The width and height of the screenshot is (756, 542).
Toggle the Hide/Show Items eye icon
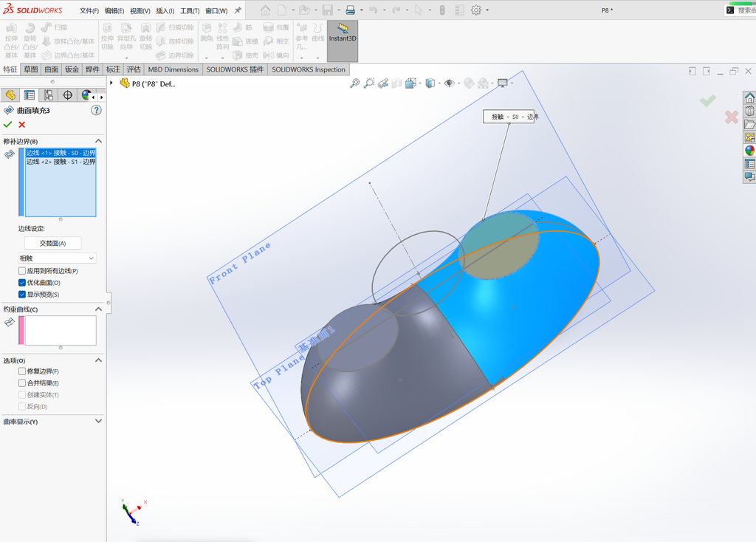450,83
